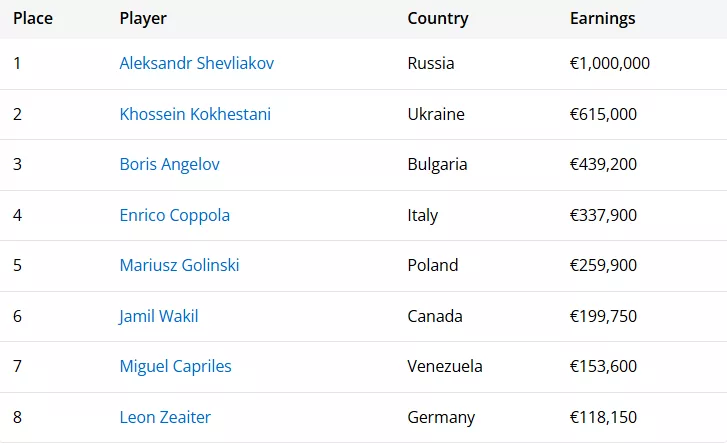Viewport: 727px width, 443px height.
Task: Visit Mariusz Golinski's player page
Action: 179,265
